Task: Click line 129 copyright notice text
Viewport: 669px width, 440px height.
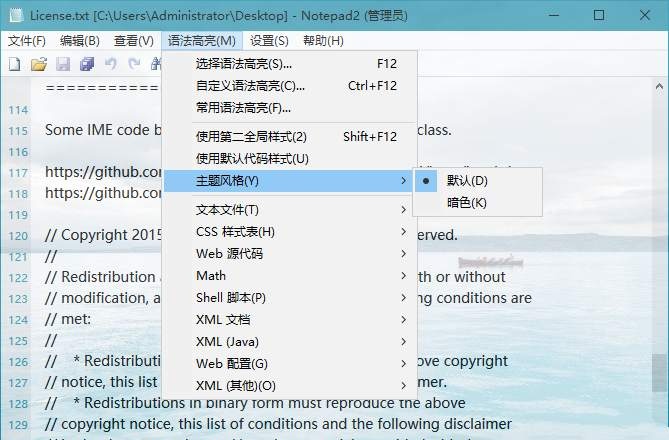Action: tap(278, 424)
